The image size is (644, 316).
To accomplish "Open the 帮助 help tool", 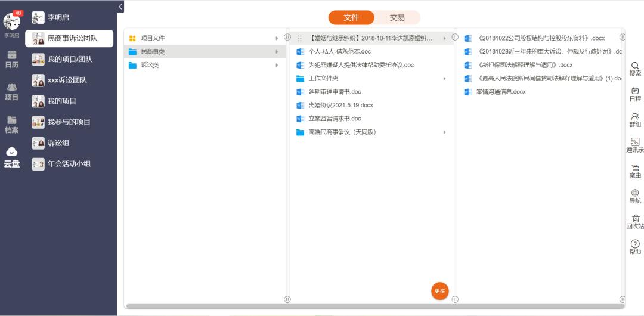I will click(x=635, y=248).
